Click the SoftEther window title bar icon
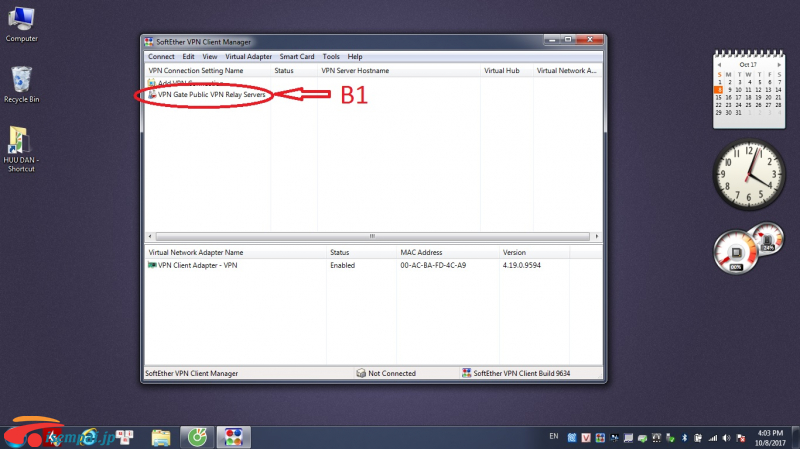The image size is (800, 449). click(148, 42)
